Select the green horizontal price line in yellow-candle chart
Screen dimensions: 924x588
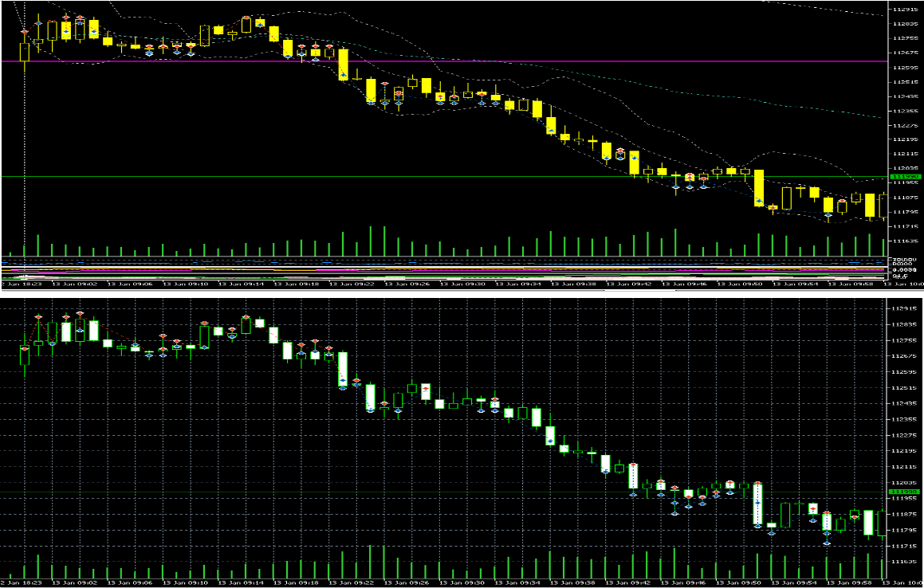[x=443, y=176]
